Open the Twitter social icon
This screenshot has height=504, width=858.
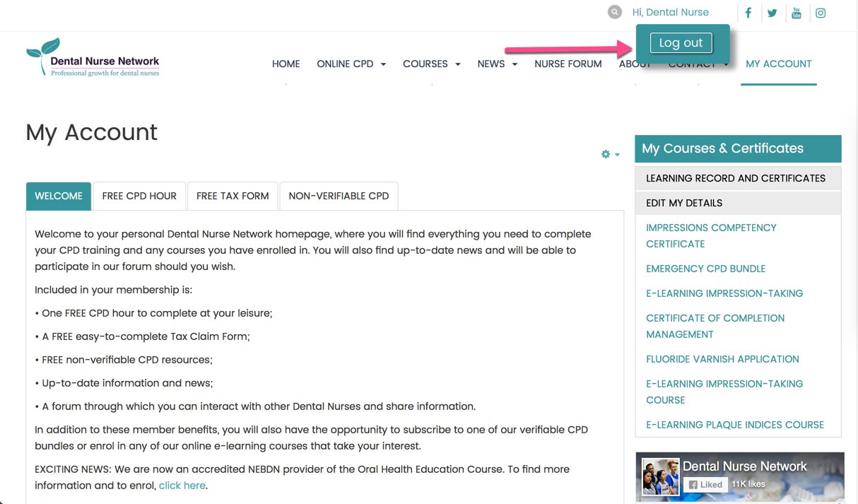tap(772, 13)
